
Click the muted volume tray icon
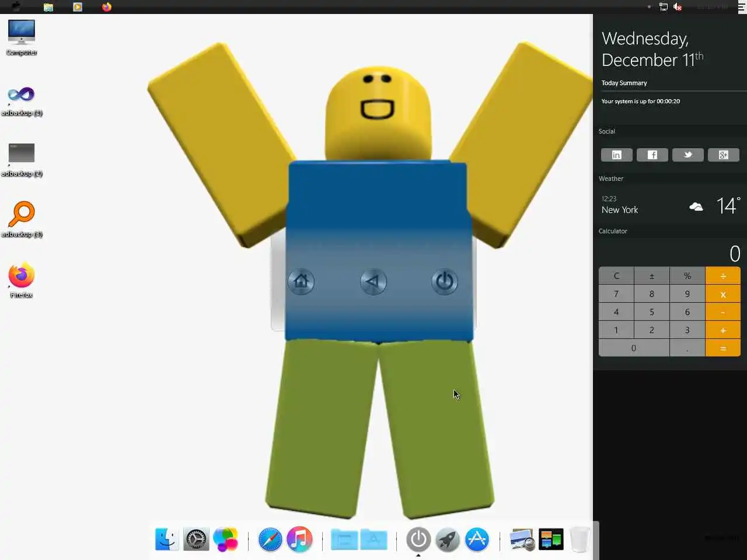point(678,7)
